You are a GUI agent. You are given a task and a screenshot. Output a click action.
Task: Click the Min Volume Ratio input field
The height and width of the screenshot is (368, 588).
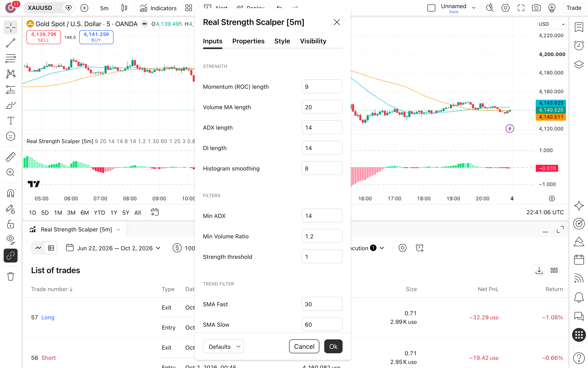tap(322, 236)
